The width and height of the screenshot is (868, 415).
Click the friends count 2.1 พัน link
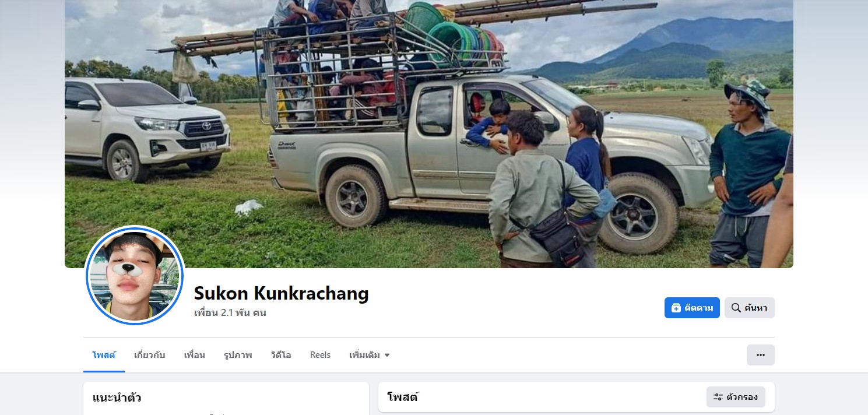pos(230,312)
